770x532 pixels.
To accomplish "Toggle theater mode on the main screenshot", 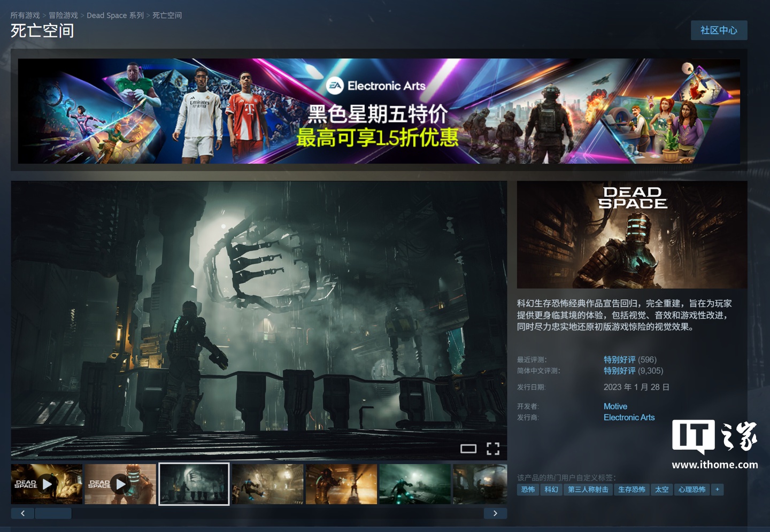I will point(468,449).
